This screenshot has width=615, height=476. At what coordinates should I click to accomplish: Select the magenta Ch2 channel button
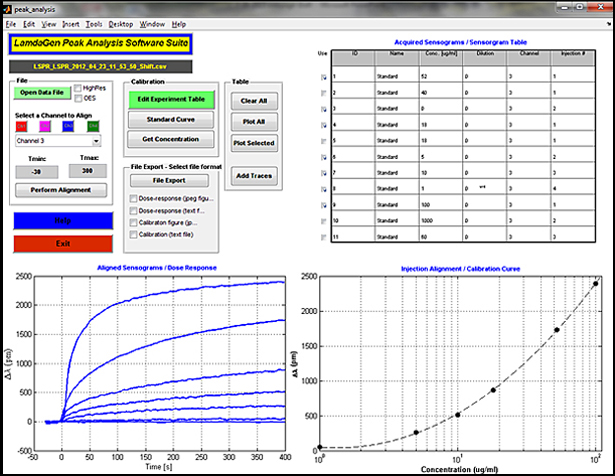pyautogui.click(x=45, y=126)
